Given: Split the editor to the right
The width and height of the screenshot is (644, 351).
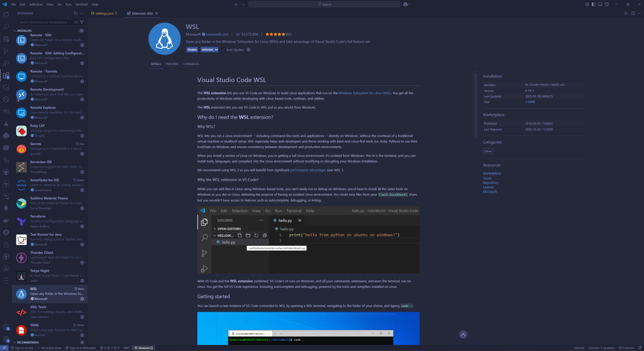Looking at the screenshot, I should [633, 13].
